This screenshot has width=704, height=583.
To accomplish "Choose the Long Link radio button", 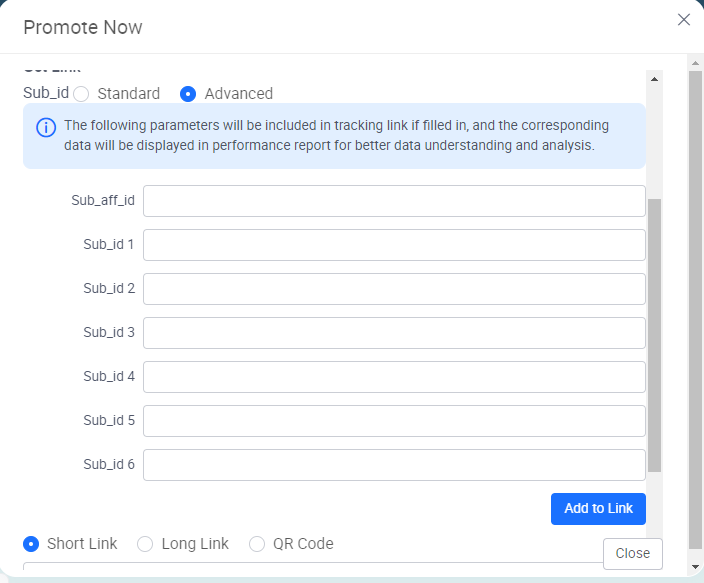I will 145,544.
